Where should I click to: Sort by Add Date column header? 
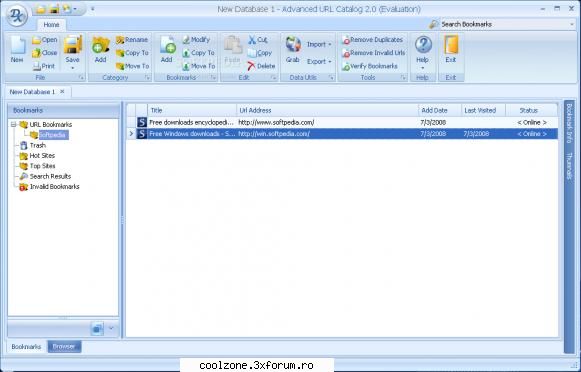440,110
